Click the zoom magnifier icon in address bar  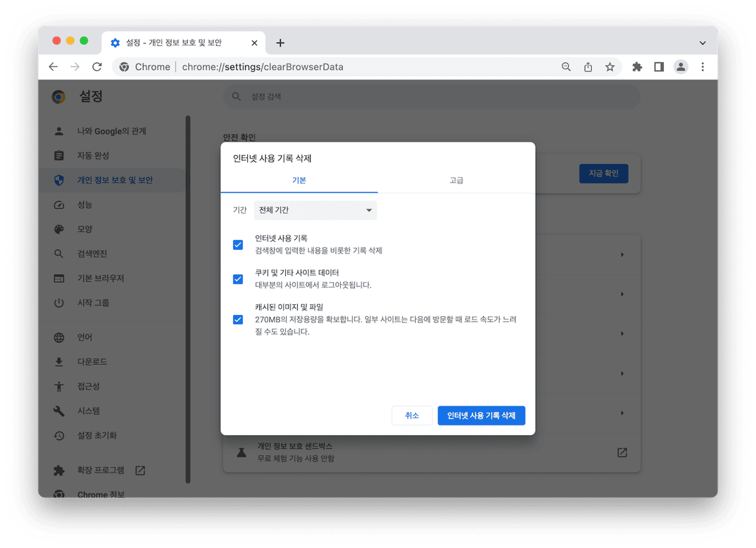[566, 67]
